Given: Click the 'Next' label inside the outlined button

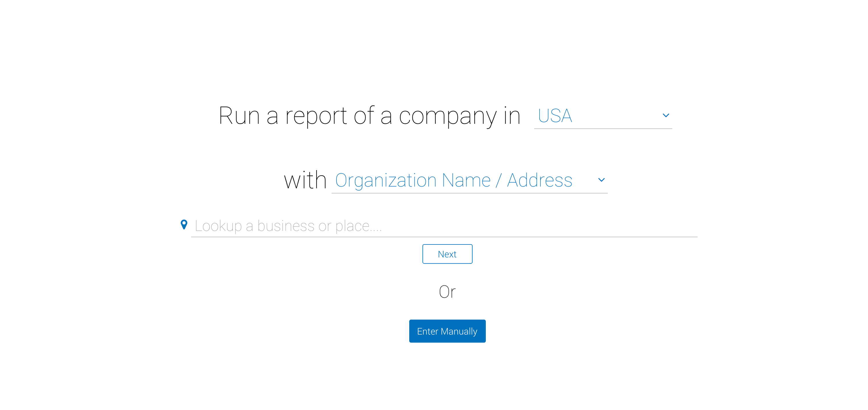Looking at the screenshot, I should [x=447, y=254].
